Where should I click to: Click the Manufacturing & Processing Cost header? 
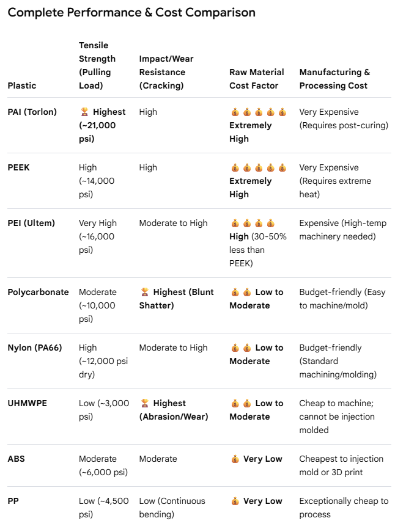point(334,79)
